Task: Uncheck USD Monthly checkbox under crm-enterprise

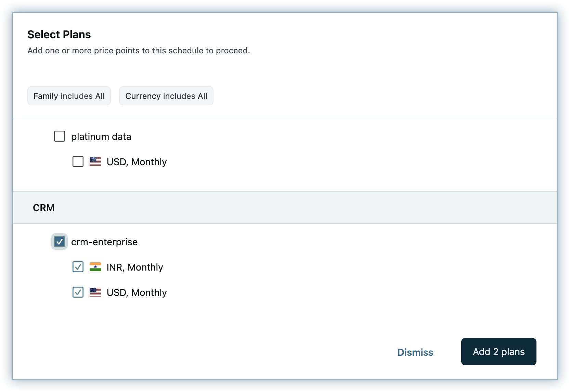Action: tap(78, 292)
